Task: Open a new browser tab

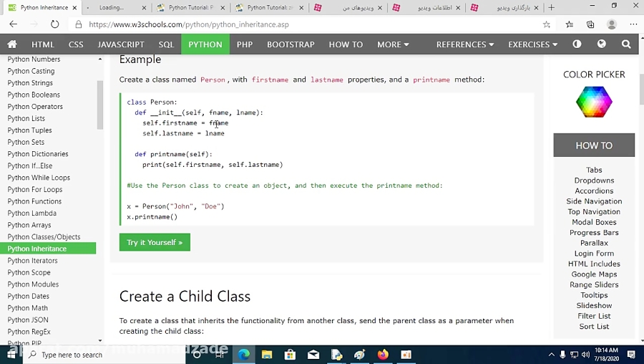Action: pyautogui.click(x=551, y=7)
